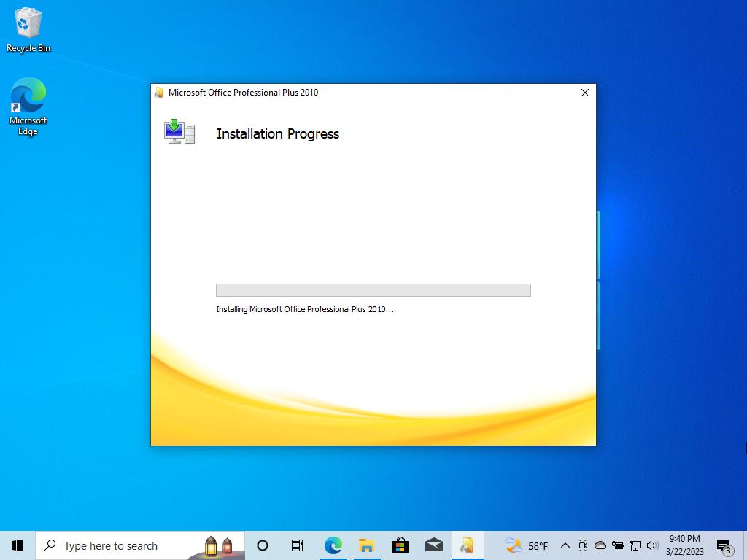Launch Microsoft Edge from the taskbar
This screenshot has width=747, height=560.
333,545
